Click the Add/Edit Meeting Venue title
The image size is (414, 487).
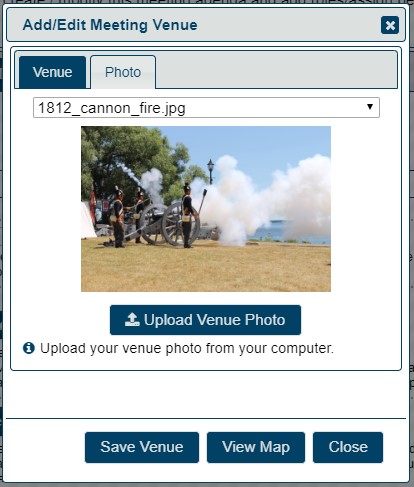click(x=110, y=25)
